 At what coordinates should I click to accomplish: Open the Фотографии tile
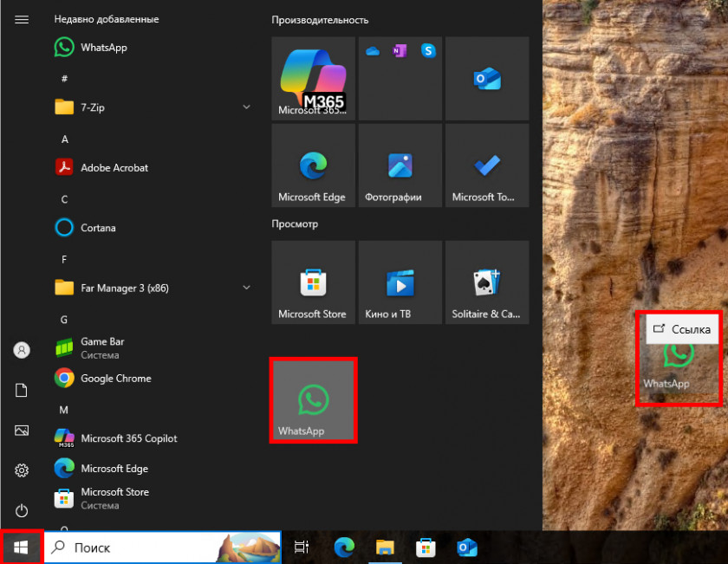click(400, 165)
